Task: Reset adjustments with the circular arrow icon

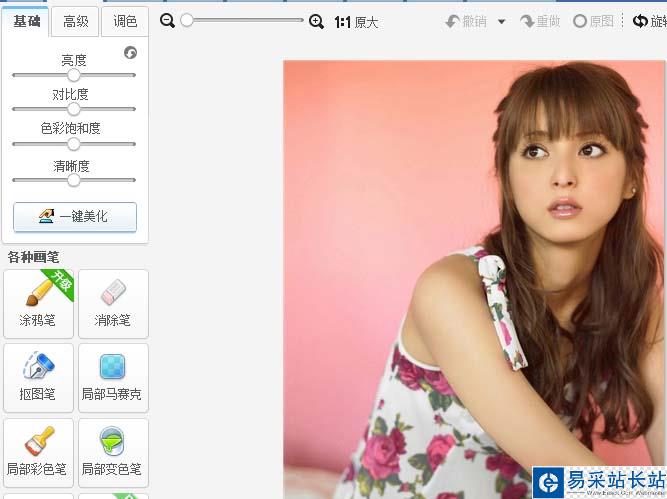Action: (131, 53)
